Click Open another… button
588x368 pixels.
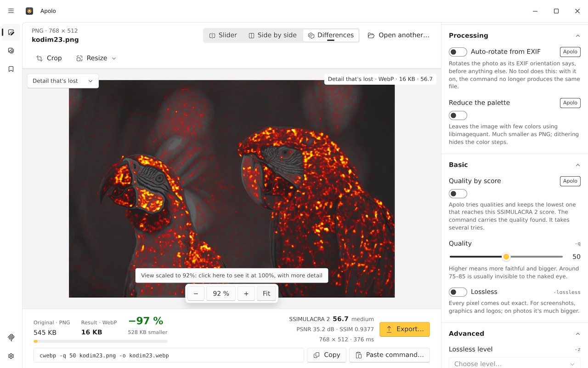[x=398, y=35]
